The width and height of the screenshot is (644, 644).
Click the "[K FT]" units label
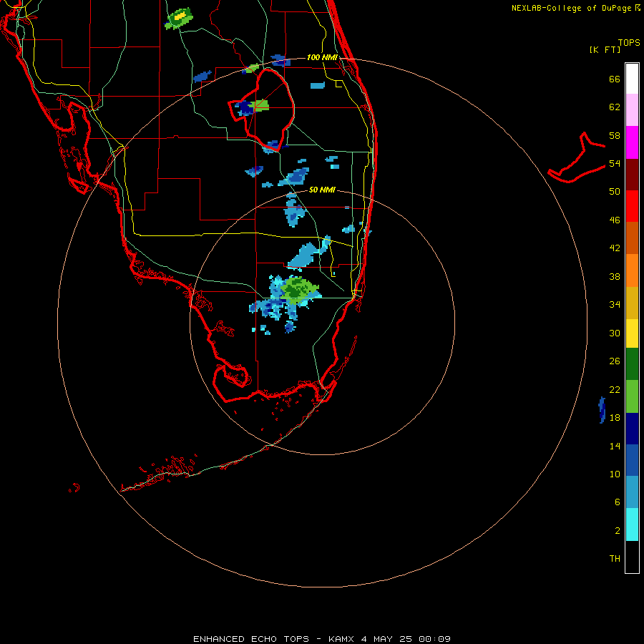[605, 49]
